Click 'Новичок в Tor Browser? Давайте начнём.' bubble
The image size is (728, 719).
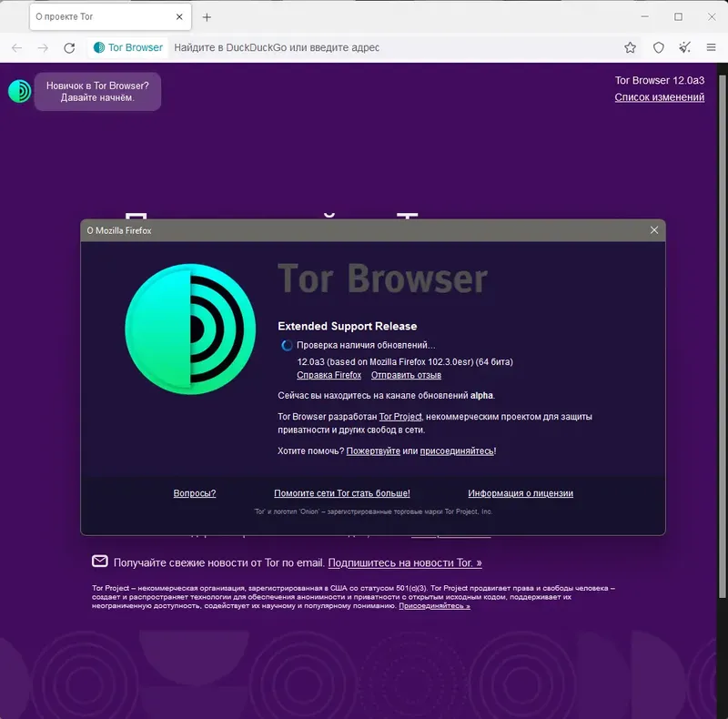click(x=97, y=92)
